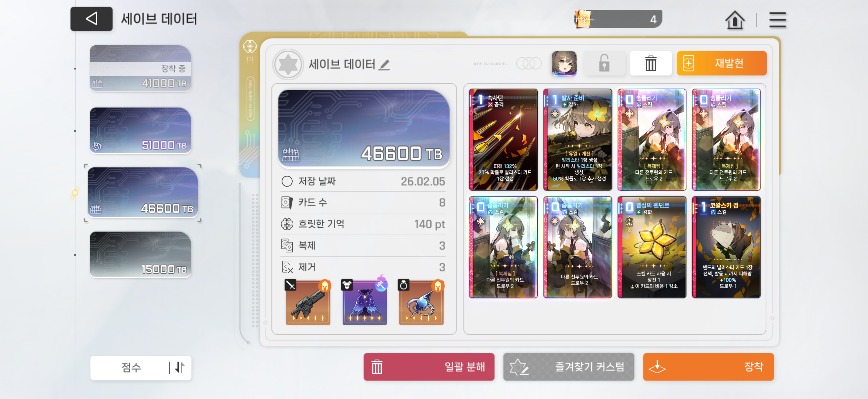Open the 점수 sort dropdown
868x399 pixels.
(x=131, y=367)
